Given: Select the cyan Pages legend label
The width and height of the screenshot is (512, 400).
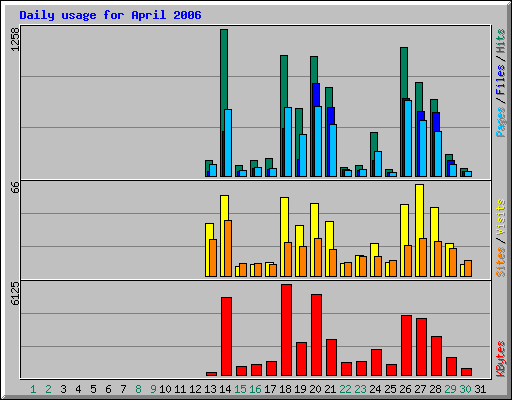Looking at the screenshot, I should point(500,122).
